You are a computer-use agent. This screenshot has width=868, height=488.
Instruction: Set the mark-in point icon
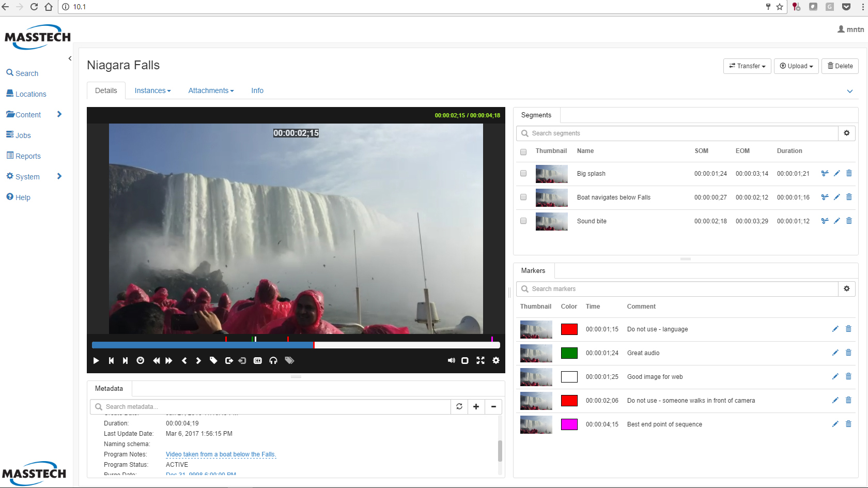[229, 360]
